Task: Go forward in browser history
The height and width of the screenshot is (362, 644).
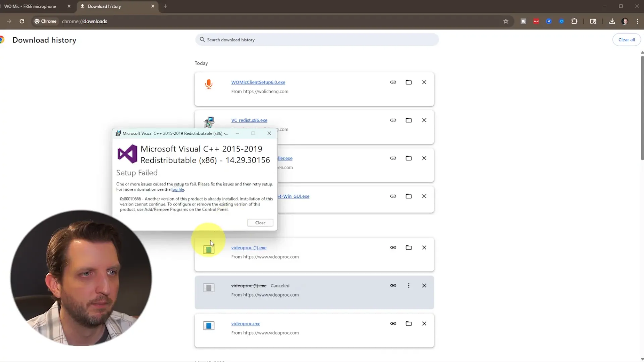Action: (x=9, y=21)
